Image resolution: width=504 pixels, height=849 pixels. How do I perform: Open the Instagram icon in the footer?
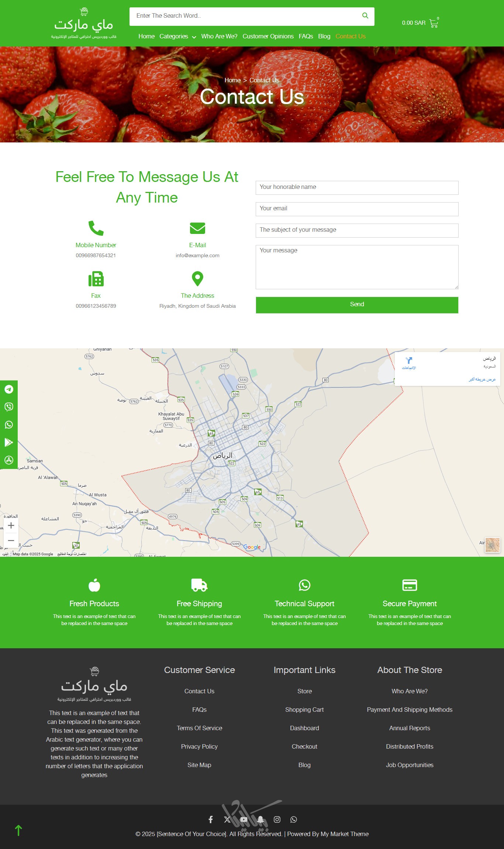(x=277, y=819)
